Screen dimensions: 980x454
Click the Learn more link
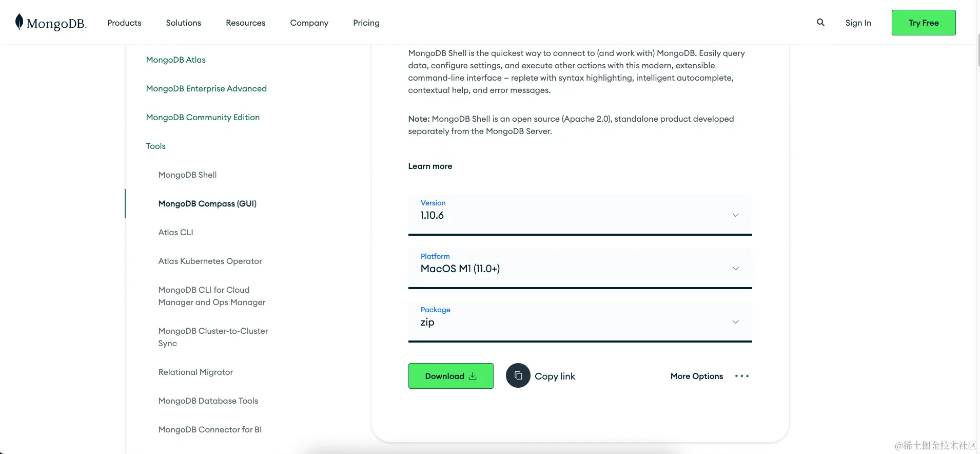430,166
